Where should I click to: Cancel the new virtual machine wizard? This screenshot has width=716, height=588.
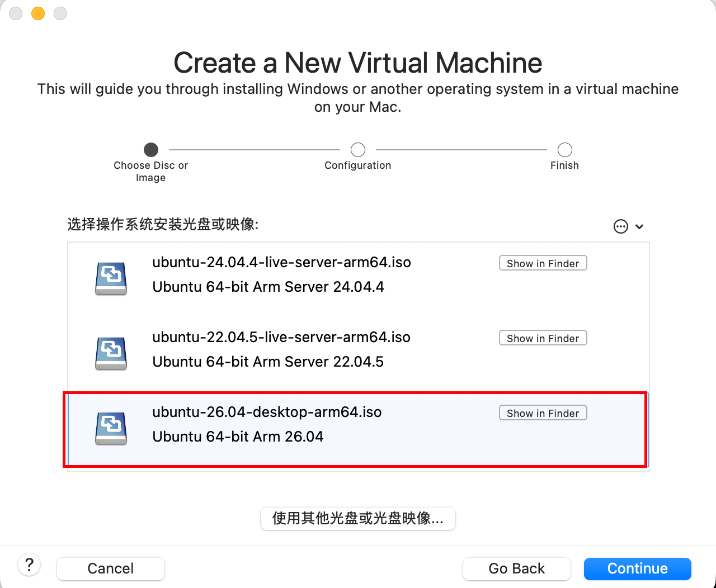tap(111, 568)
